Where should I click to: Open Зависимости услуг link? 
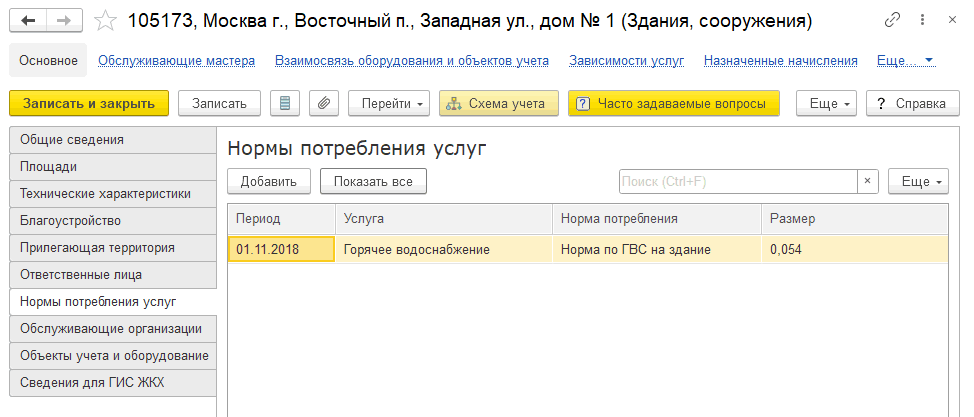626,61
